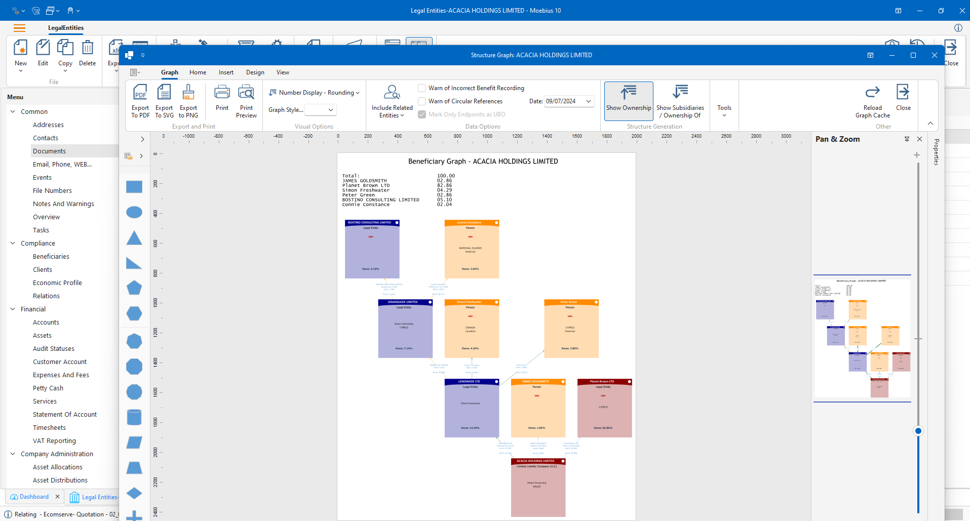Click the Pan & Zoom minimap thumbnail

[862, 338]
